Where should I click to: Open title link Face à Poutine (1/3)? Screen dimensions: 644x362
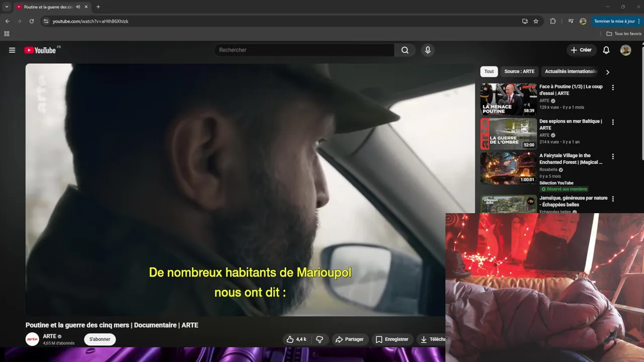tap(571, 90)
